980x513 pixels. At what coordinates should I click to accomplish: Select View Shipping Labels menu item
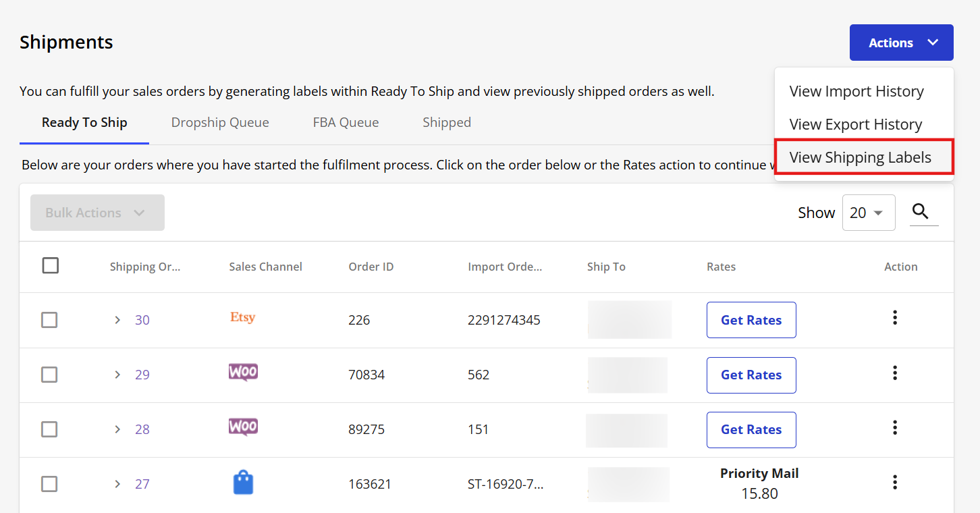click(x=861, y=157)
